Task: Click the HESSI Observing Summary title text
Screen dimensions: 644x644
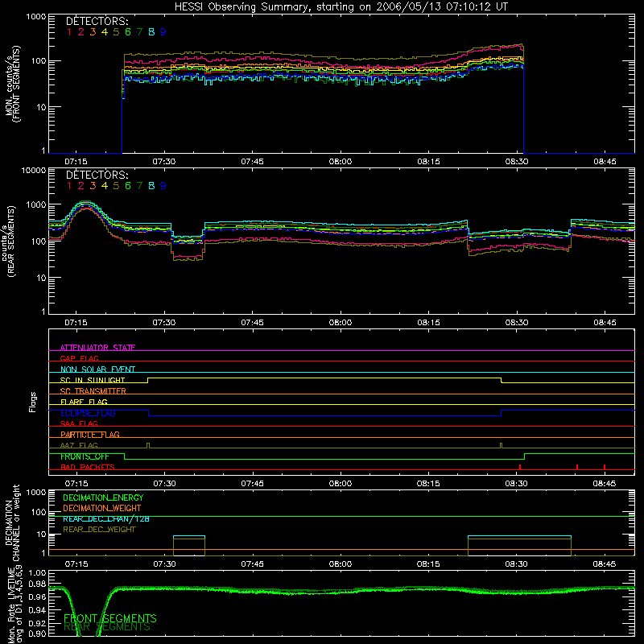Action: click(341, 7)
